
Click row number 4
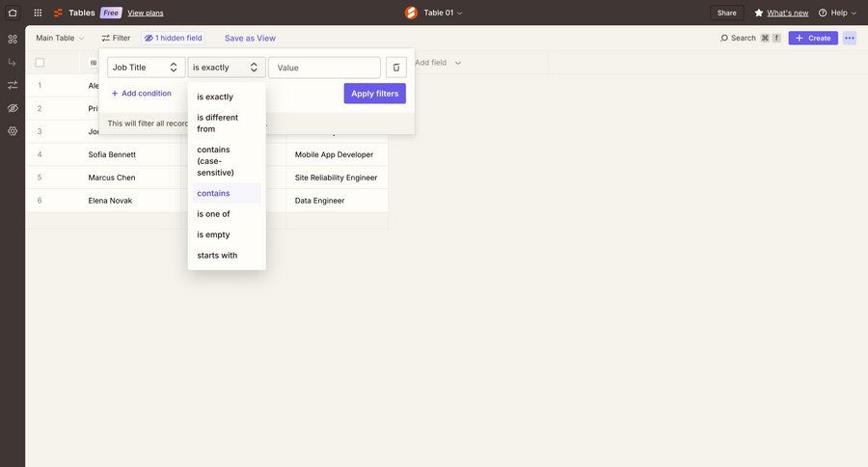coord(40,154)
